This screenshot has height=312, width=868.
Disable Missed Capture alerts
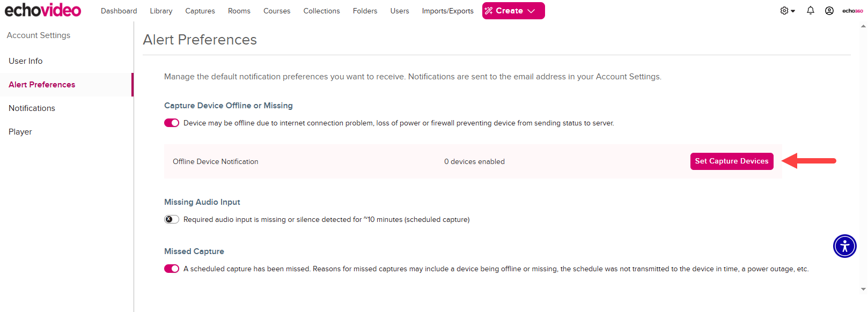click(172, 269)
